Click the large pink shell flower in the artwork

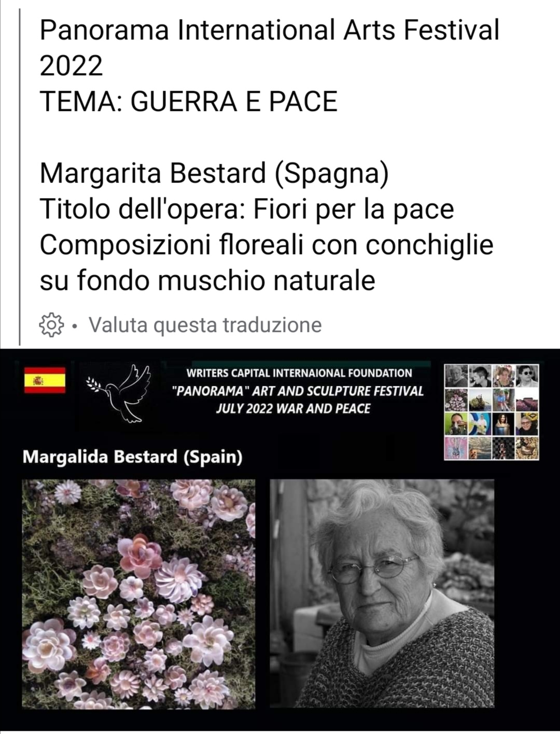139,556
